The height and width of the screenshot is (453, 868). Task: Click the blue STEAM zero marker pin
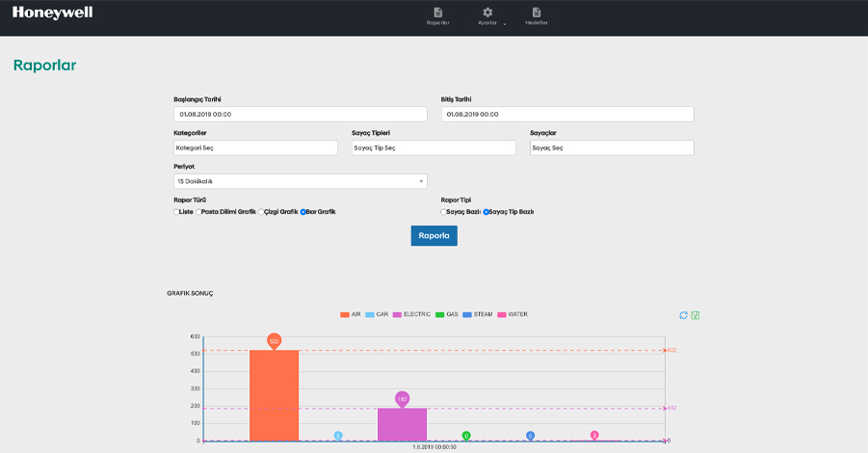pos(530,436)
